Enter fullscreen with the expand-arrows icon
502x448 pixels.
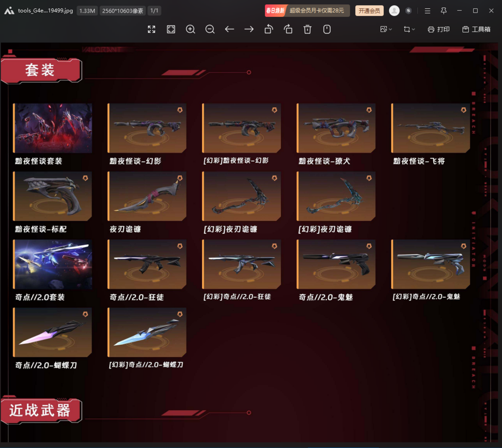click(152, 29)
